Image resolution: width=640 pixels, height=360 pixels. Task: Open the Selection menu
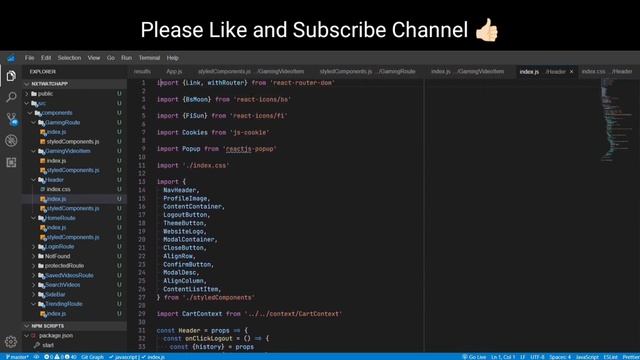click(69, 58)
